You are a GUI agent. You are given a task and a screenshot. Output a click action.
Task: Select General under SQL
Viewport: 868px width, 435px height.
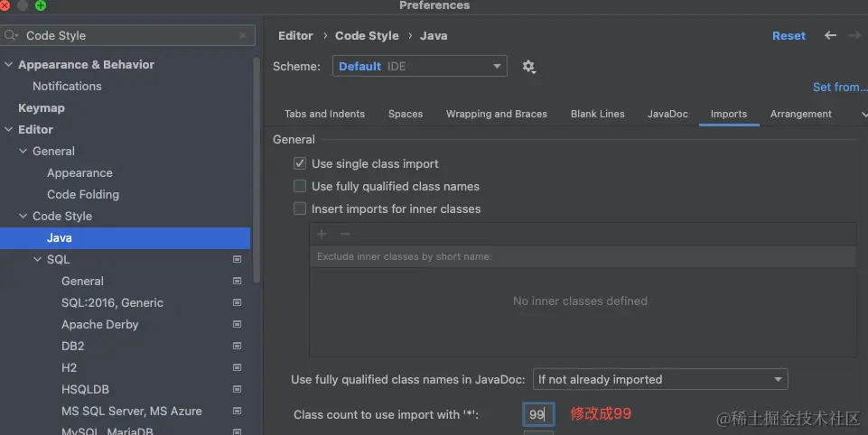point(82,281)
